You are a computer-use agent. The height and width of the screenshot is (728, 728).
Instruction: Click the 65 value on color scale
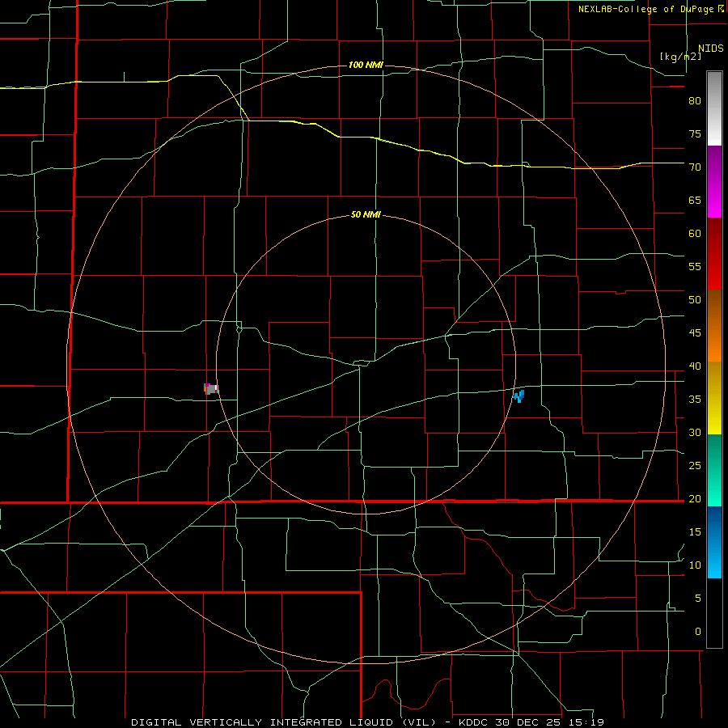(695, 200)
